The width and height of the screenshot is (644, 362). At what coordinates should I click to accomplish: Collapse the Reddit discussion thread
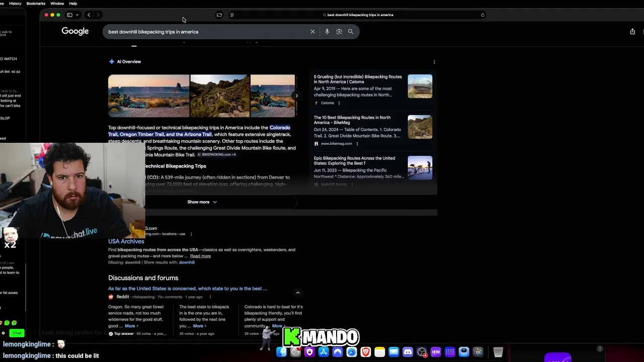298,293
